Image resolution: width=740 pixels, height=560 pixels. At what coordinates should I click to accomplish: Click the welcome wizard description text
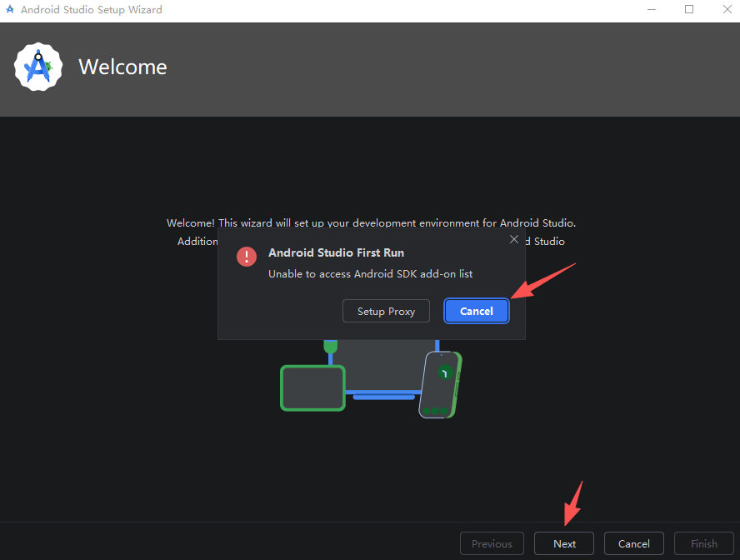point(371,223)
